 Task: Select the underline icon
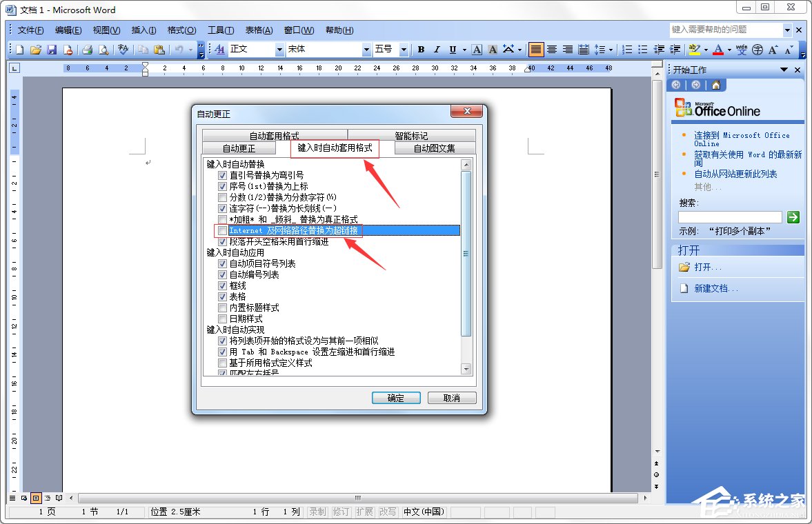tap(453, 50)
